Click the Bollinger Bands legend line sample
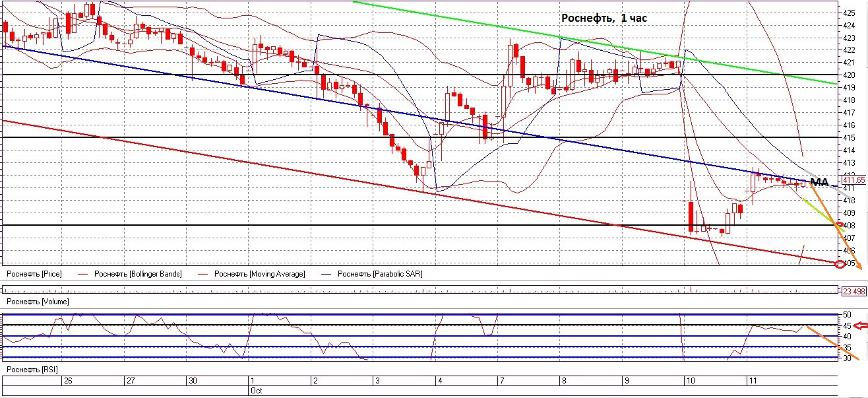868x398 pixels. 82,273
